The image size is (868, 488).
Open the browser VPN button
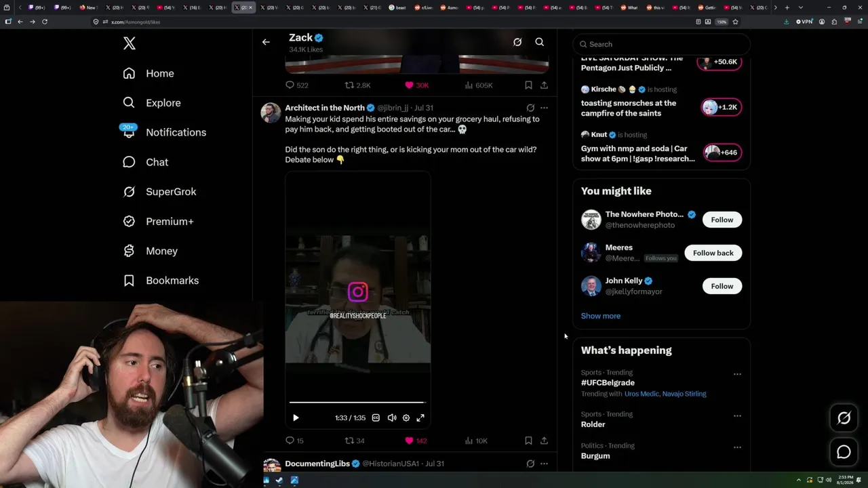pyautogui.click(x=804, y=22)
